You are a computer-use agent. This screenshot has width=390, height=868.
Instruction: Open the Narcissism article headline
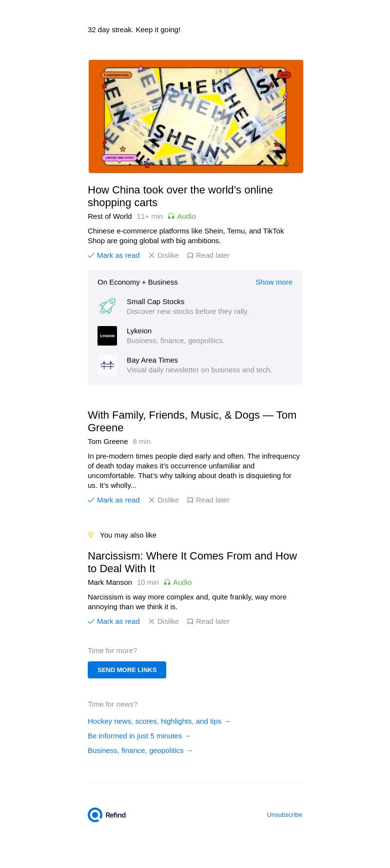[x=192, y=562]
